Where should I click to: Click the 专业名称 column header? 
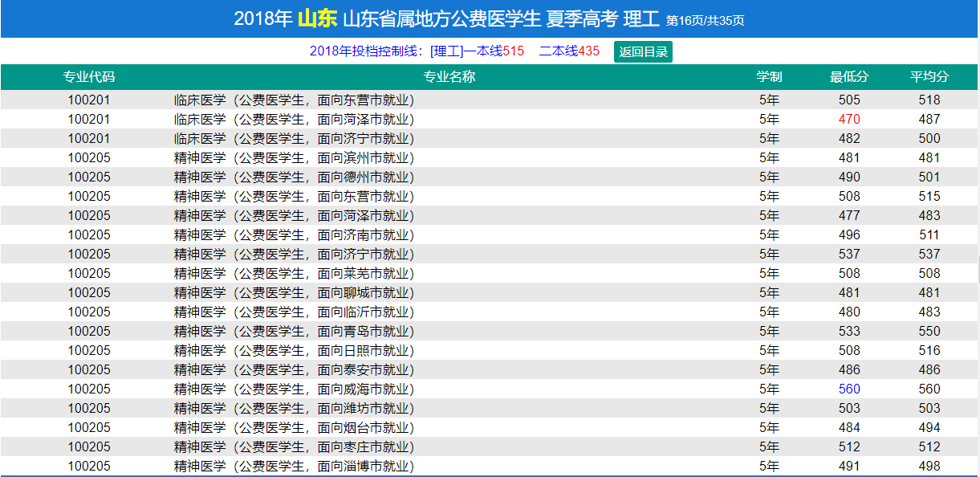point(449,77)
